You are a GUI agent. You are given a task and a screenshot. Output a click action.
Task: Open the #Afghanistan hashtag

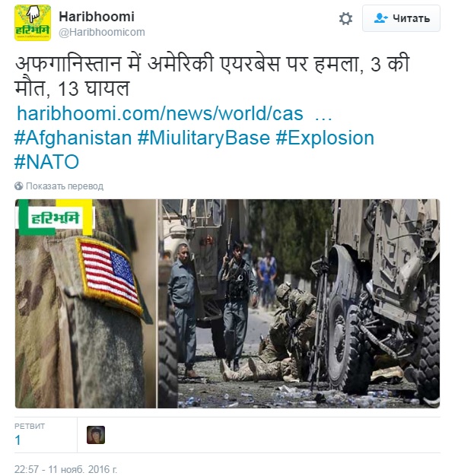(73, 138)
